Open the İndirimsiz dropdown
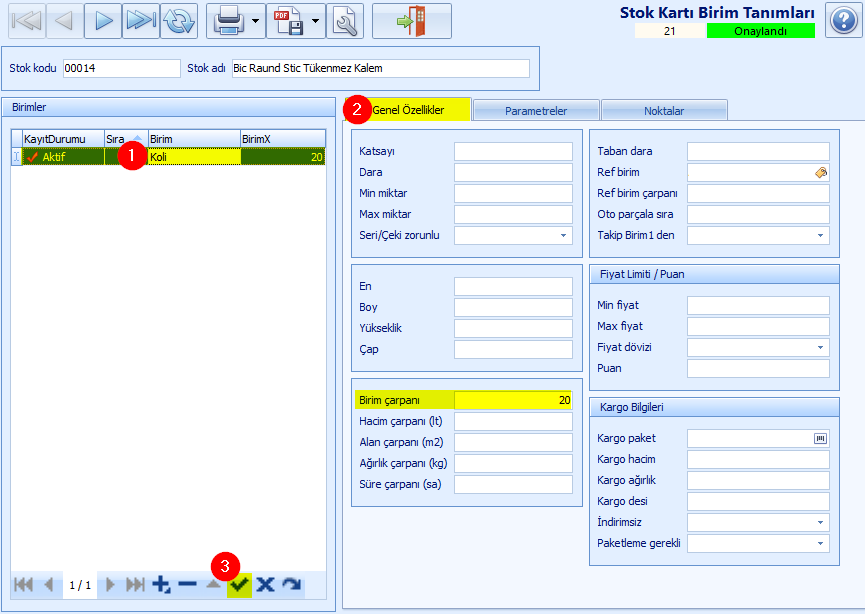Screen dimensions: 865x614 click(x=820, y=522)
